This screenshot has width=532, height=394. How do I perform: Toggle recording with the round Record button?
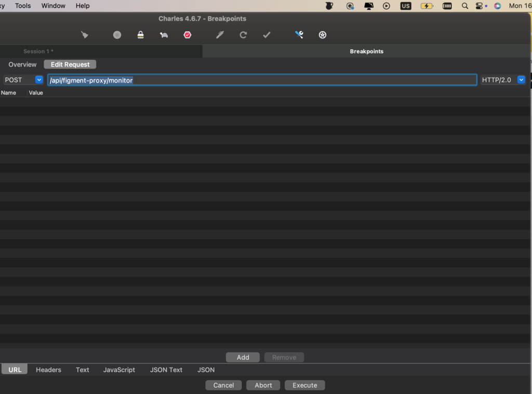pyautogui.click(x=117, y=35)
